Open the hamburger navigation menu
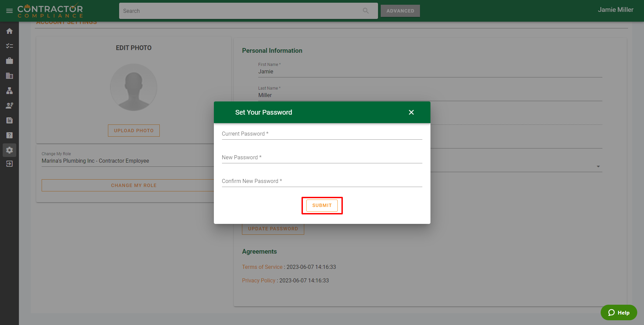 point(9,11)
